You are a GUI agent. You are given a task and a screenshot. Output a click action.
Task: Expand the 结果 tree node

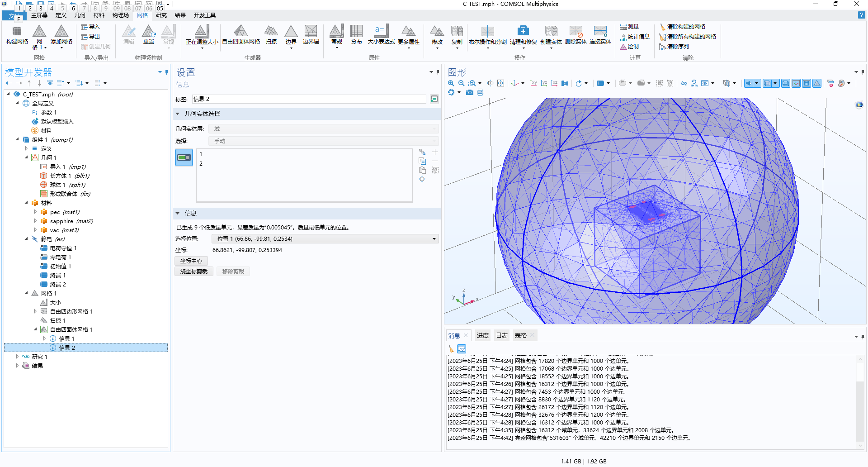17,366
